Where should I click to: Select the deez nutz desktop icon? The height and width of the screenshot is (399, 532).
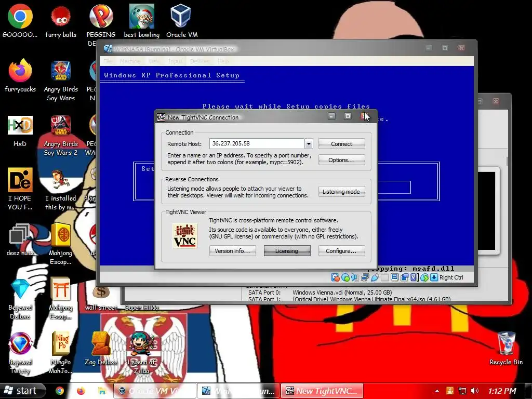coord(20,240)
